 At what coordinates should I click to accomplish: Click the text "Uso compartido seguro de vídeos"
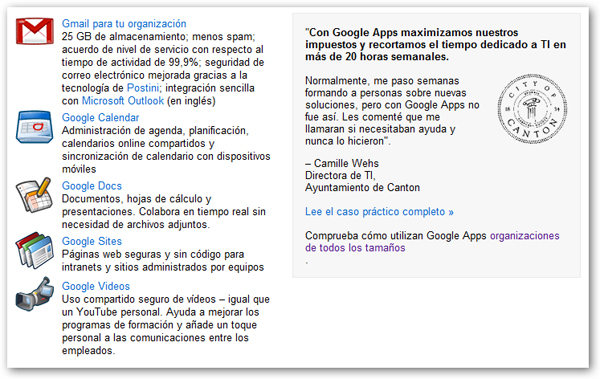(x=139, y=299)
